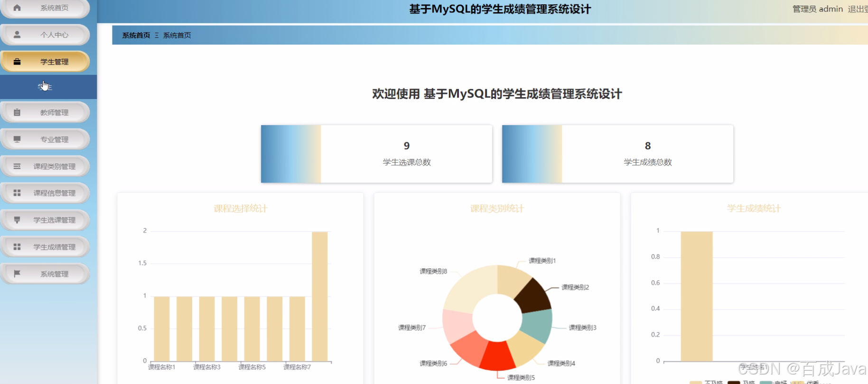Click the 课程名称5 axis label

[x=252, y=367]
